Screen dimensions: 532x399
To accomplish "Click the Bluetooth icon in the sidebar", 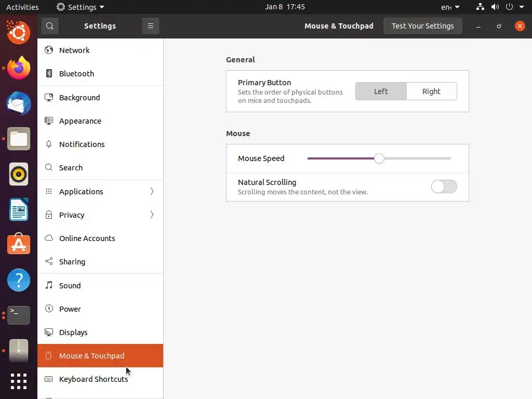I will [49, 74].
